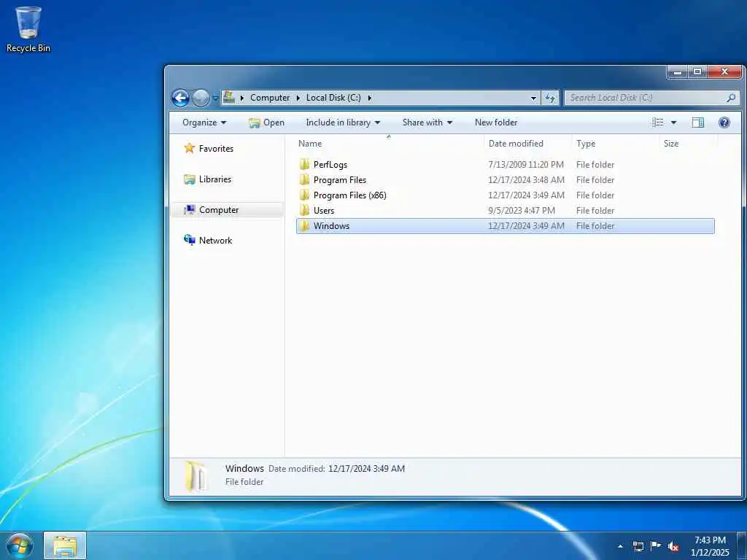Open the recent pages dropdown arrow
Screen dimensions: 747x560
[x=215, y=98]
